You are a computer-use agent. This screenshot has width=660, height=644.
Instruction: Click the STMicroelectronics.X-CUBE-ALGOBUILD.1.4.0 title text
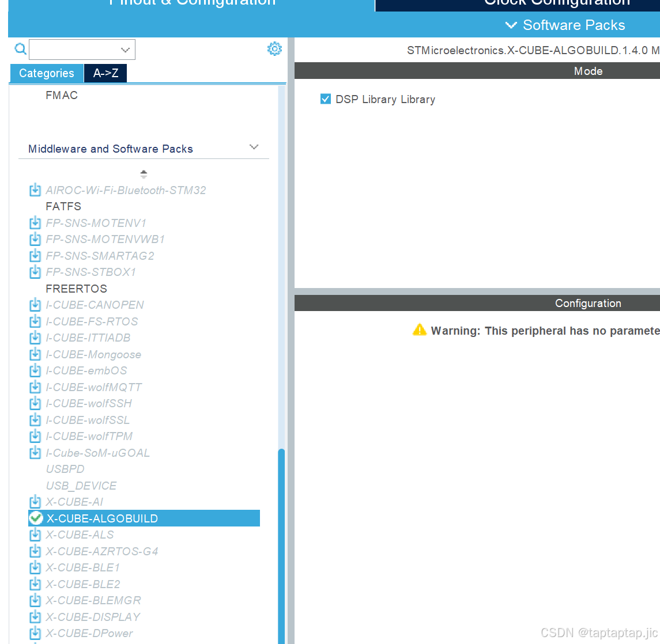point(533,50)
